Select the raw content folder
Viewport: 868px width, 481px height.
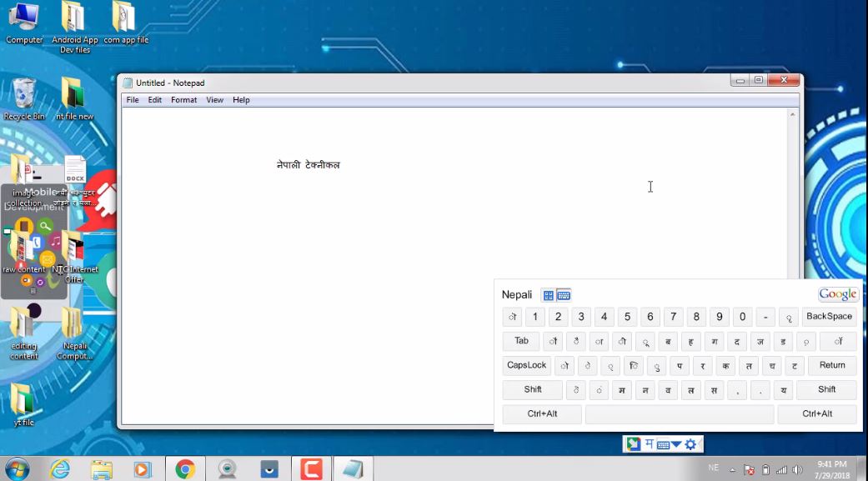[24, 252]
